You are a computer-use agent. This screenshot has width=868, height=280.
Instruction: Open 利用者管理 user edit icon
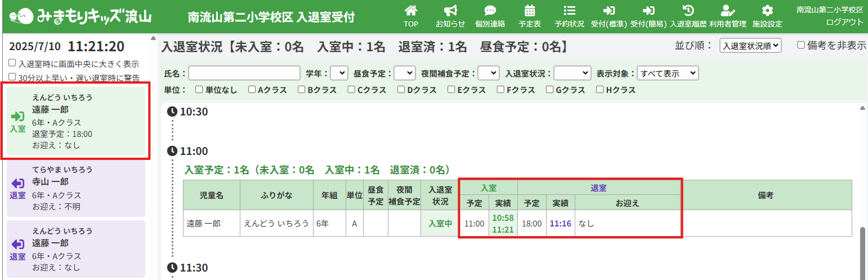click(728, 11)
